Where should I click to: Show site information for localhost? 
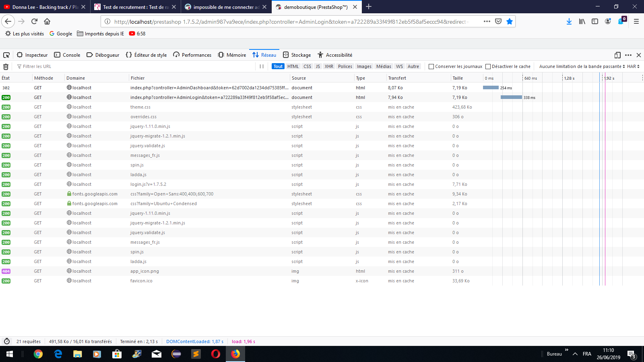coord(107,22)
